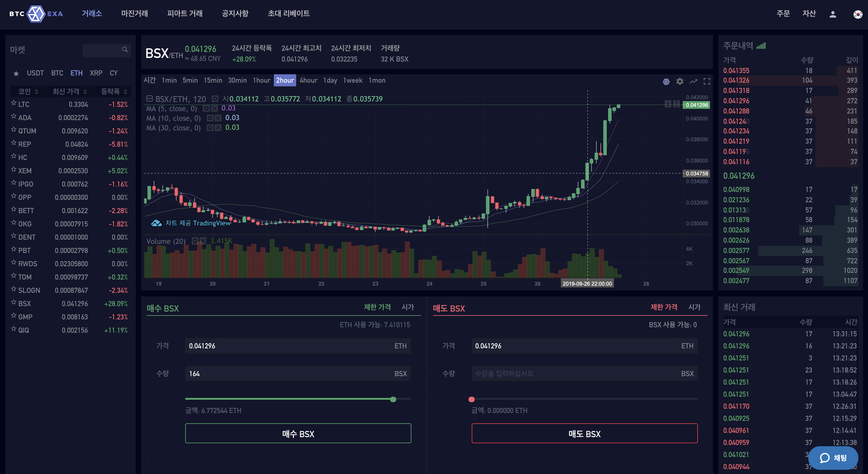
Task: Click the market search magnifier icon
Action: click(125, 50)
